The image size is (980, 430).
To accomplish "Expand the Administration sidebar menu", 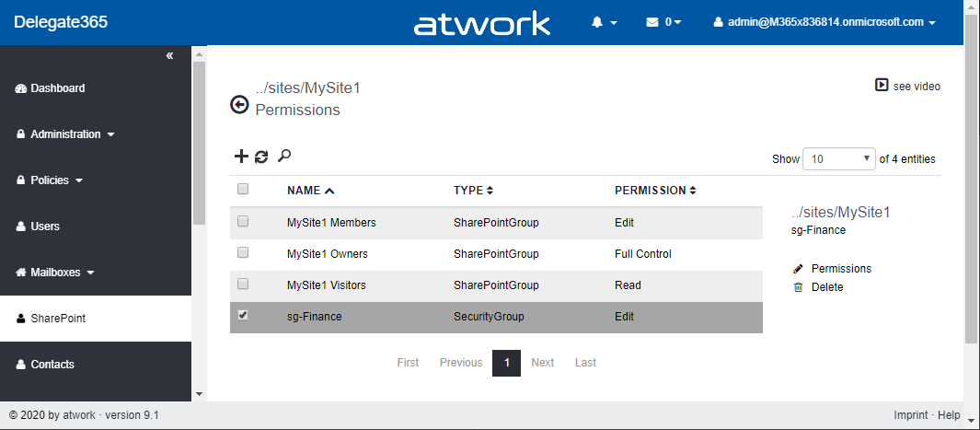I will (65, 134).
